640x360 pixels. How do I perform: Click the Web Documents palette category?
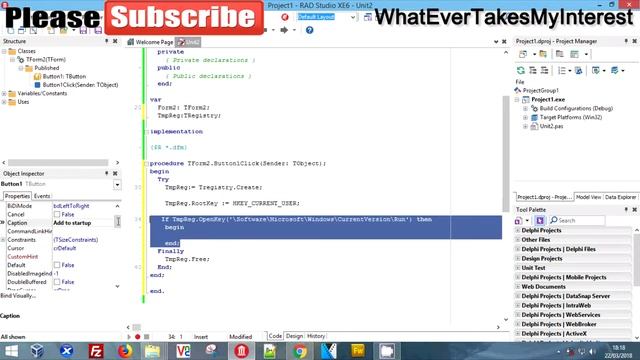click(573, 287)
